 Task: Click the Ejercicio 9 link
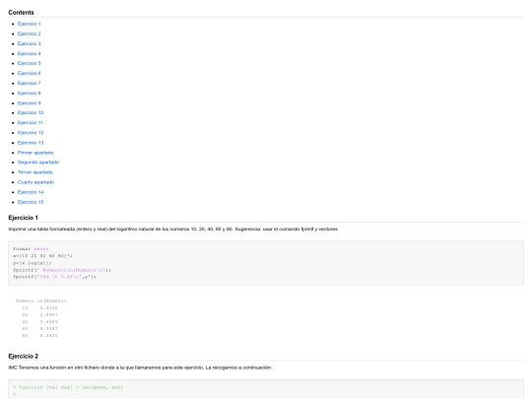30,103
